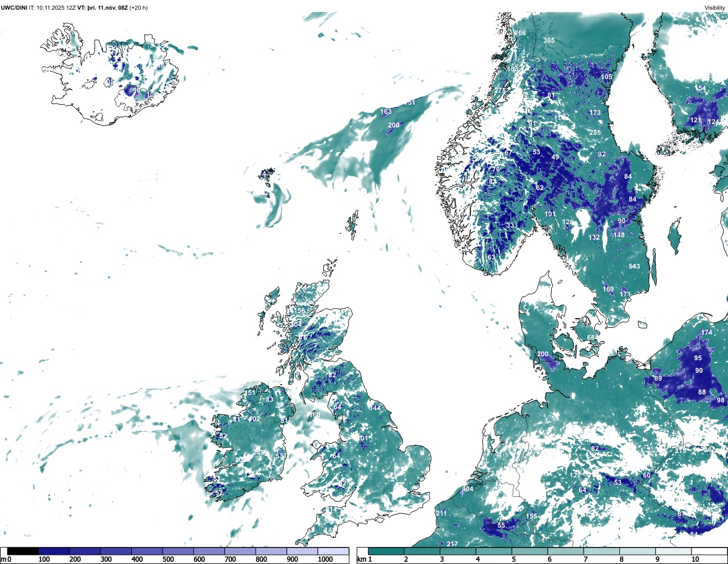The width and height of the screenshot is (728, 564).
Task: Click the '95' value over Poland
Action: [x=698, y=358]
